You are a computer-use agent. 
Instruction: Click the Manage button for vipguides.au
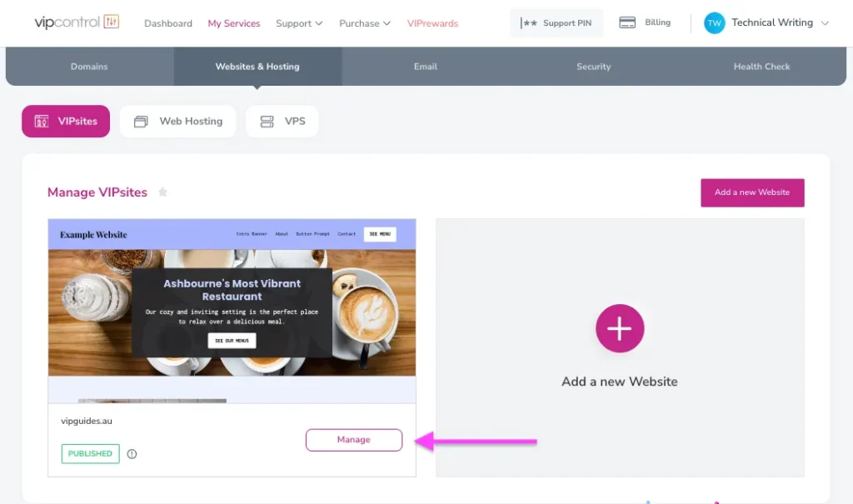[353, 439]
